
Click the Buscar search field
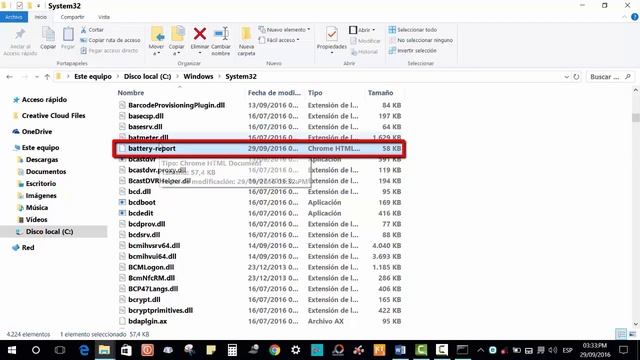tap(610, 77)
